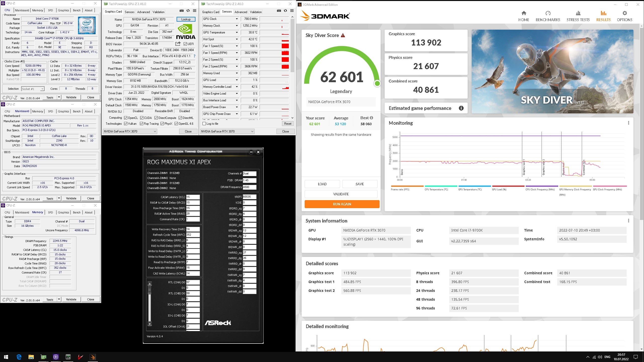The width and height of the screenshot is (644, 362).
Task: Click the LOAD button in 3DMark
Action: tap(322, 184)
